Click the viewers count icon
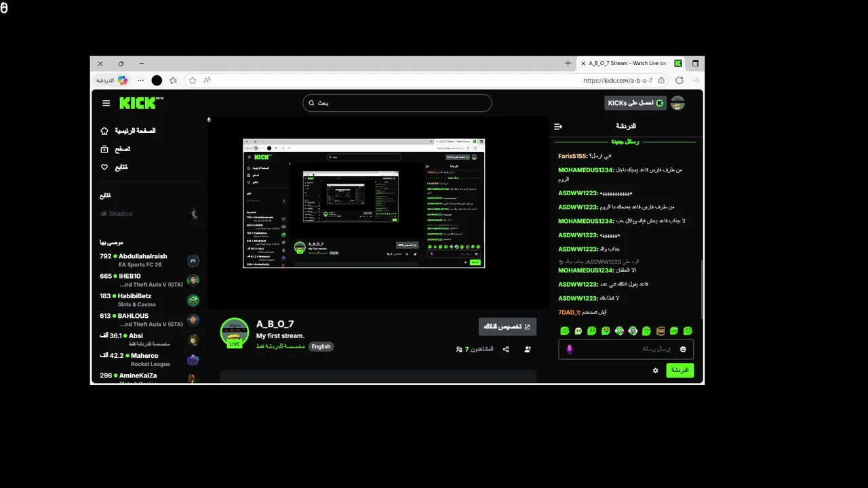Image resolution: width=868 pixels, height=488 pixels. [459, 350]
